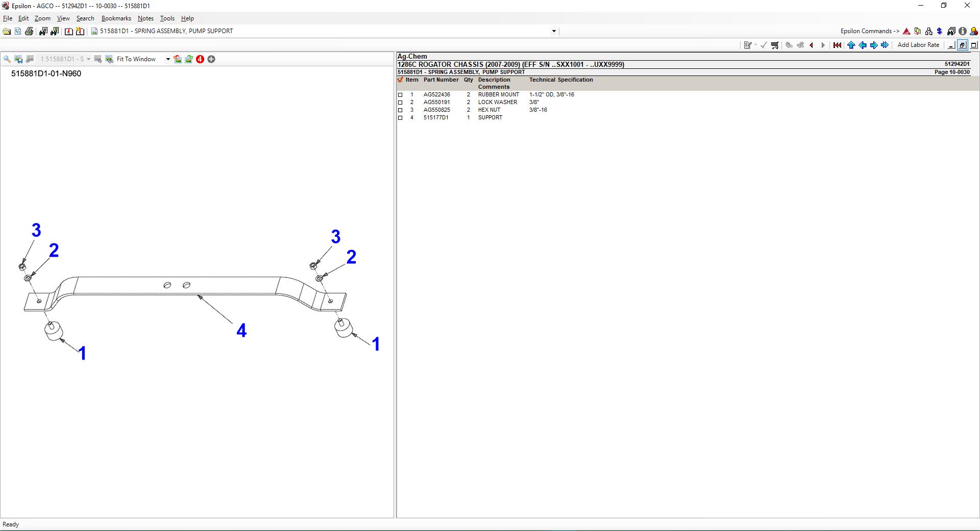This screenshot has width=980, height=531.
Task: Click the blue dollar sign pricing icon
Action: [x=940, y=31]
